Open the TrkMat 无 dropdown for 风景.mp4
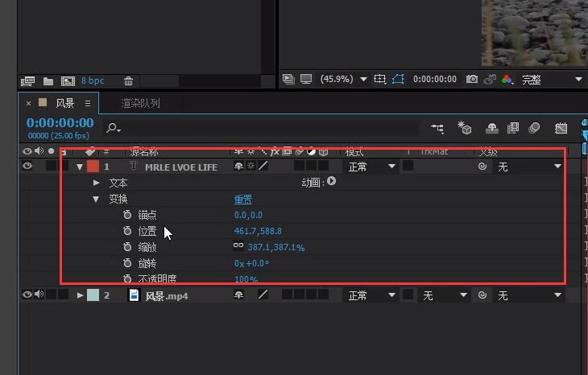This screenshot has width=588, height=375. pyautogui.click(x=445, y=295)
